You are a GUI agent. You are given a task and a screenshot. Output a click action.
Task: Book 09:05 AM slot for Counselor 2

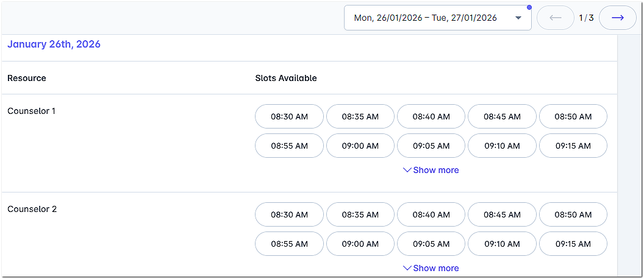click(x=431, y=244)
